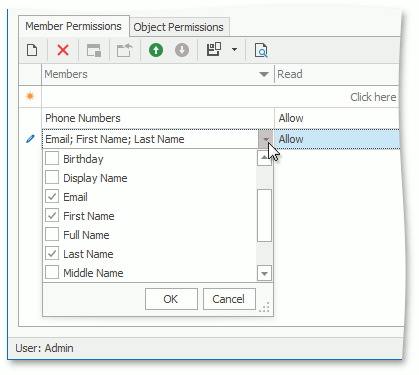Viewport: 419px width, 375px height.
Task: Click the Cancel button
Action: click(x=229, y=299)
